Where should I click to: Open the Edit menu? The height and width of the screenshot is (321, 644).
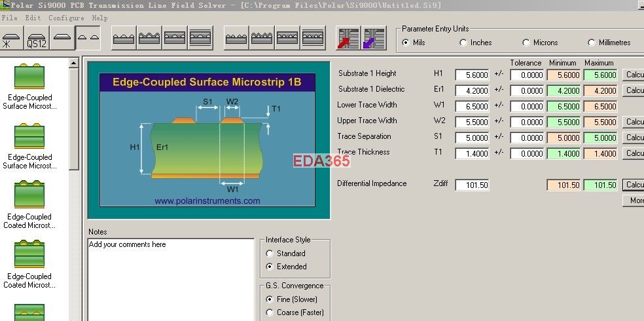(x=33, y=18)
